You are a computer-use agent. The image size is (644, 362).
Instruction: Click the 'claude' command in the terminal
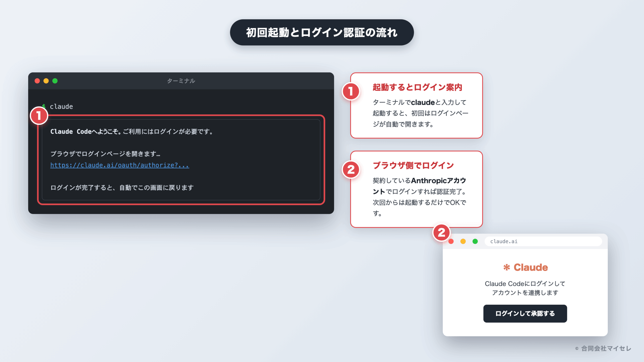[61, 106]
